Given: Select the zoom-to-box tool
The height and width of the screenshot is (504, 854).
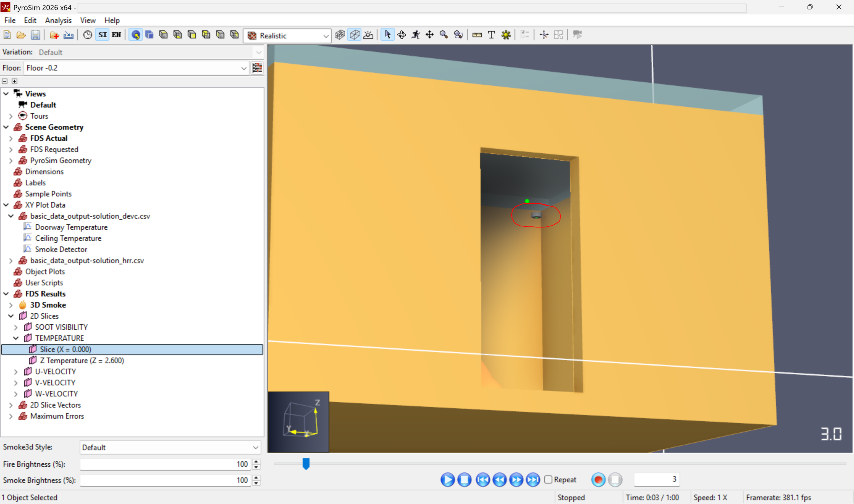Looking at the screenshot, I should tap(458, 35).
